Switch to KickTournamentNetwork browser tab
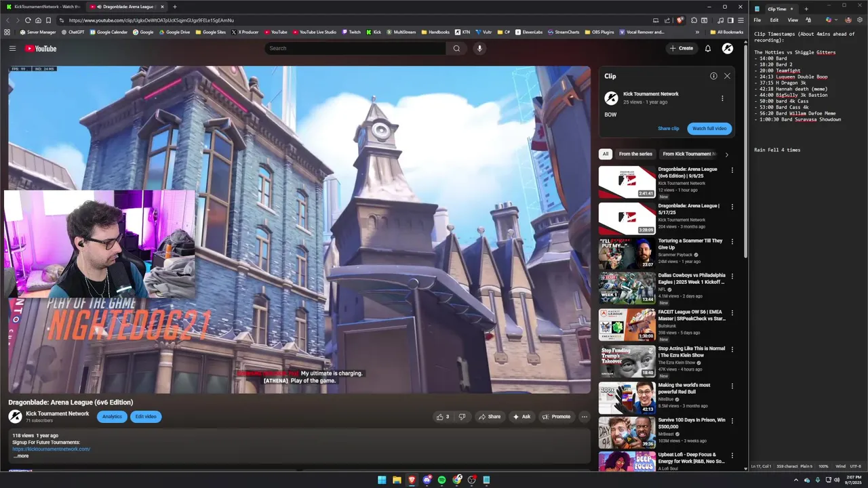Image resolution: width=868 pixels, height=488 pixels. (x=43, y=7)
